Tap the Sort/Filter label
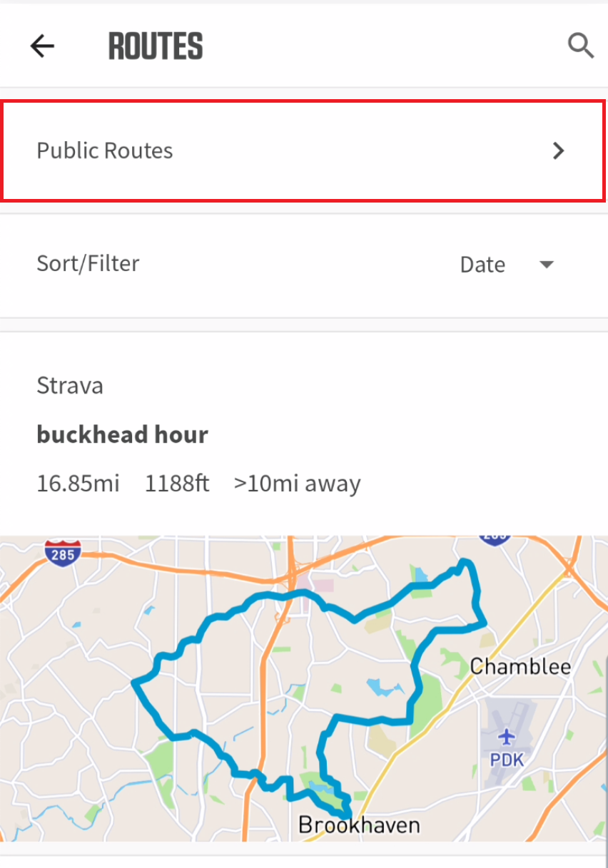 point(88,263)
